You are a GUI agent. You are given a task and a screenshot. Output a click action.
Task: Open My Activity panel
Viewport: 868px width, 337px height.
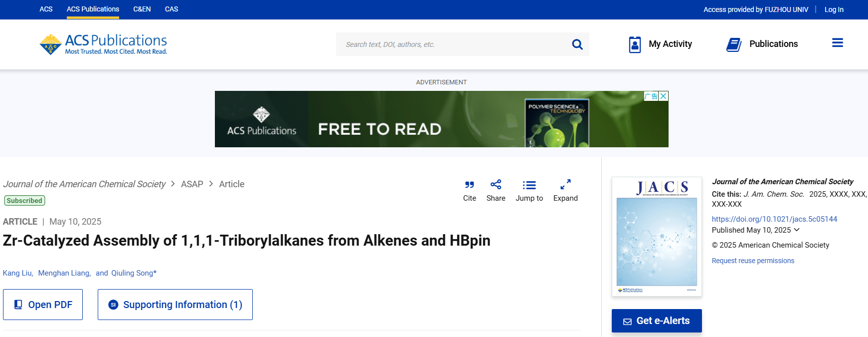(660, 44)
